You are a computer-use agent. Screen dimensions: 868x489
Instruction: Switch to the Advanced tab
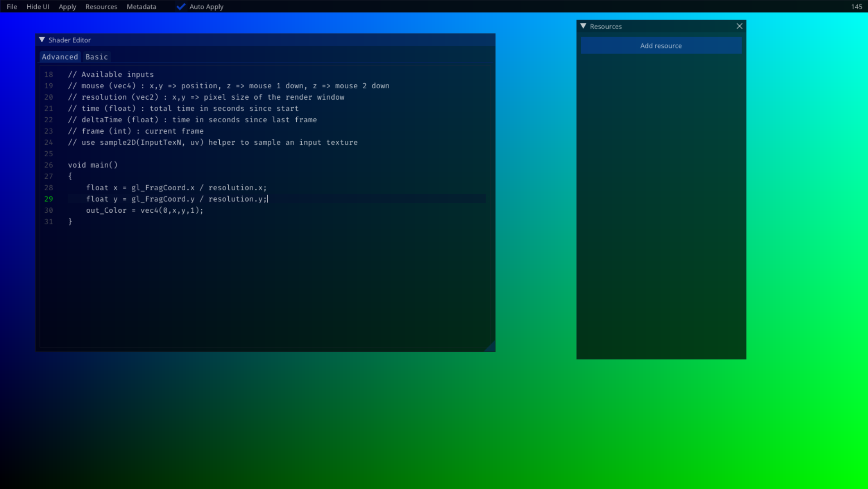60,57
